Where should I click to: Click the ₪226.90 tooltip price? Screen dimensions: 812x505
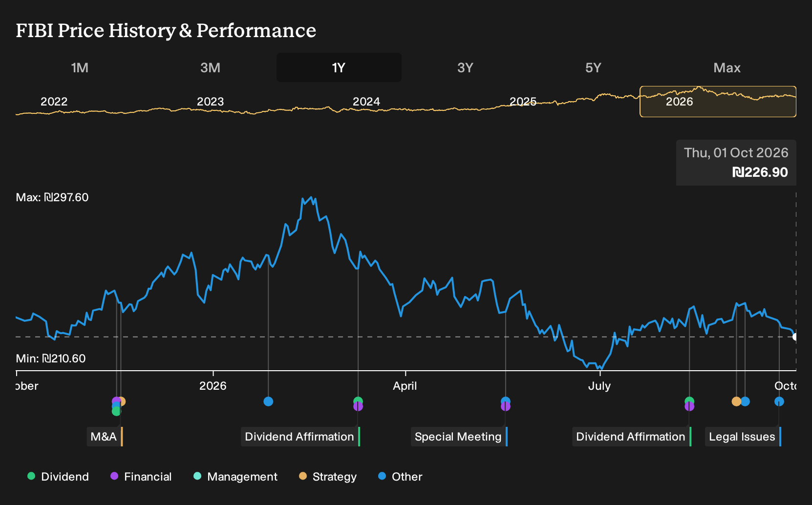[760, 172]
